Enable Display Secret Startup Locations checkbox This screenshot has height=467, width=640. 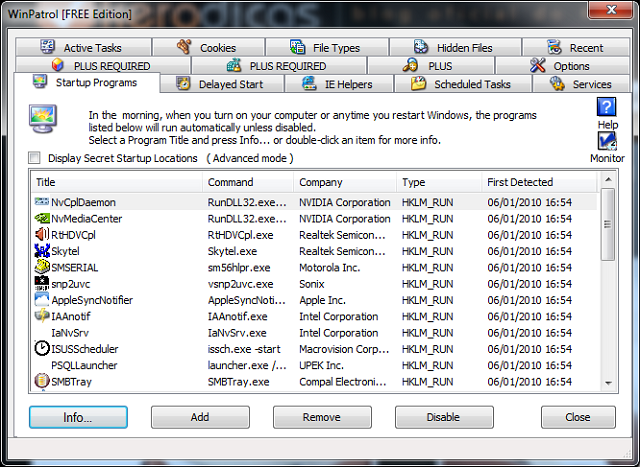point(34,158)
